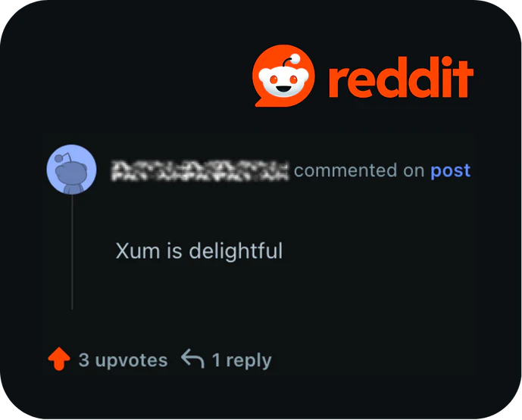This screenshot has width=522, height=420.
Task: Click the comment text "Xum is delightful"
Action: (x=199, y=250)
